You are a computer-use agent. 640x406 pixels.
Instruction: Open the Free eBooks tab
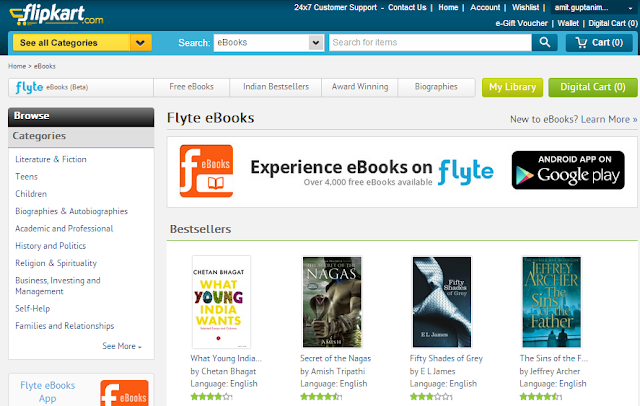(x=191, y=87)
